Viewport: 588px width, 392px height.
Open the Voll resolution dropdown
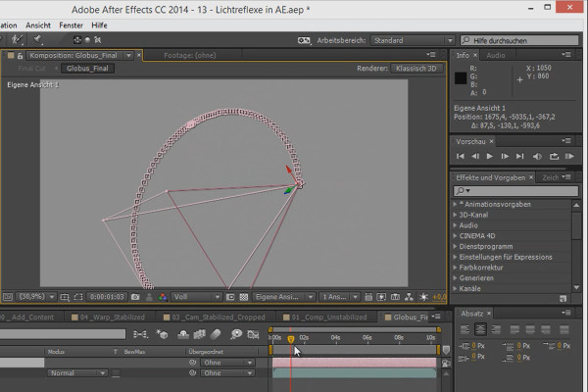[x=197, y=297]
